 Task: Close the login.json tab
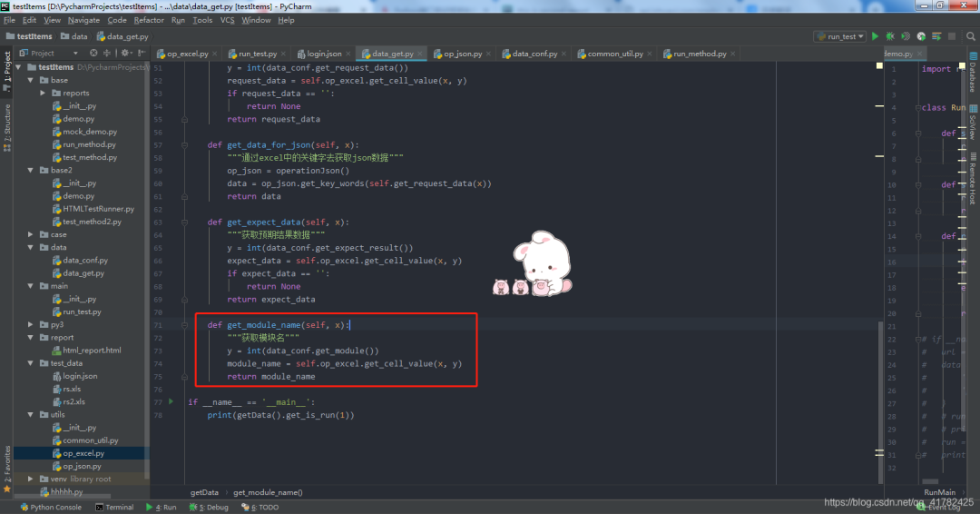point(348,54)
